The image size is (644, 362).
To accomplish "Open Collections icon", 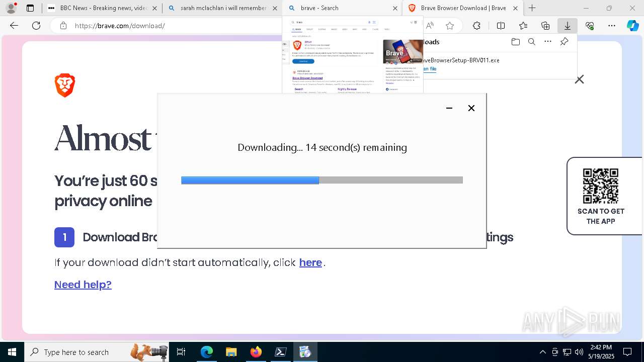I will click(545, 26).
